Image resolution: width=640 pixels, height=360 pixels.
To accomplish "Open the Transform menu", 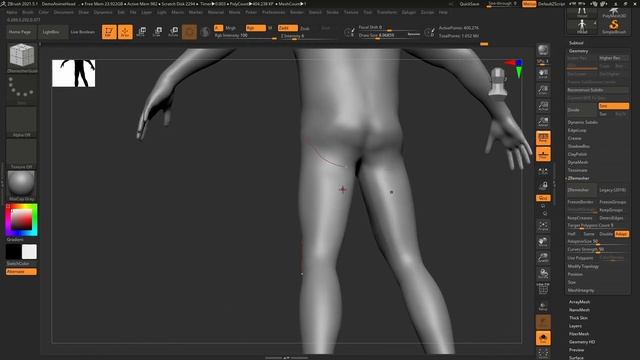I will pyautogui.click(x=387, y=12).
